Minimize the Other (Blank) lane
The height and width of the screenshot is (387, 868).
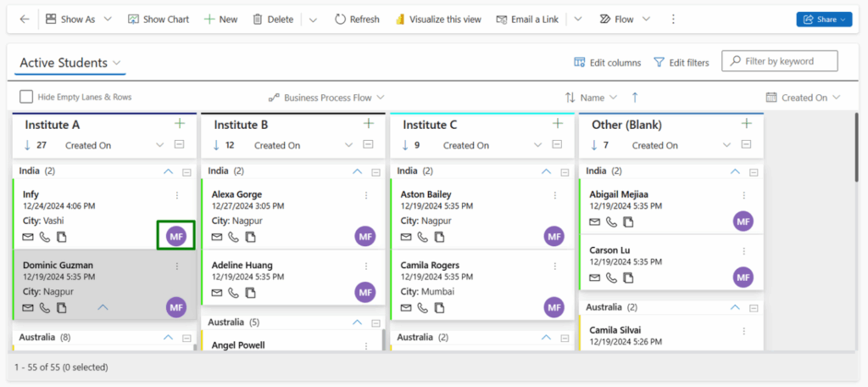click(x=746, y=145)
